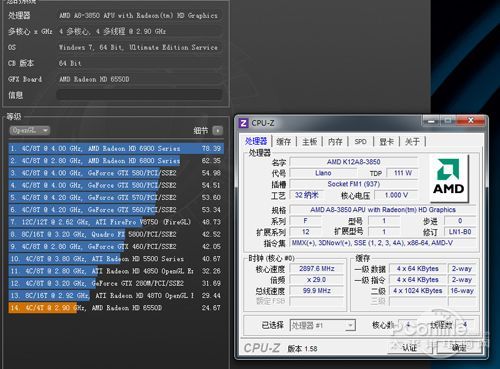Open the 关于 tab in CPU-Z

point(412,142)
